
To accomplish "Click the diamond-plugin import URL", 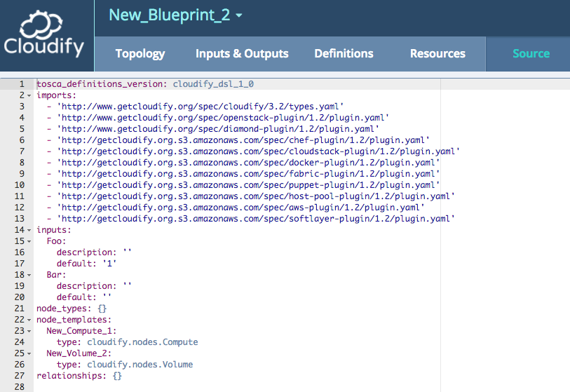I will click(218, 129).
